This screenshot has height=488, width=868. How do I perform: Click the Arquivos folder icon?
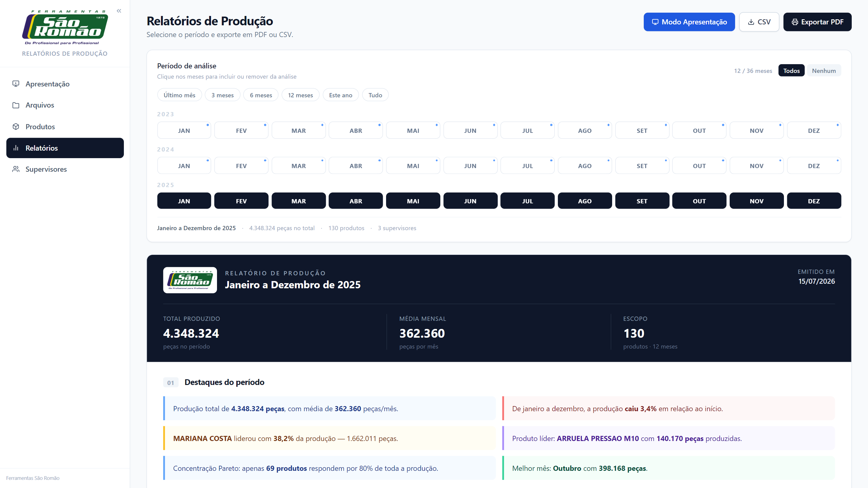click(x=16, y=105)
